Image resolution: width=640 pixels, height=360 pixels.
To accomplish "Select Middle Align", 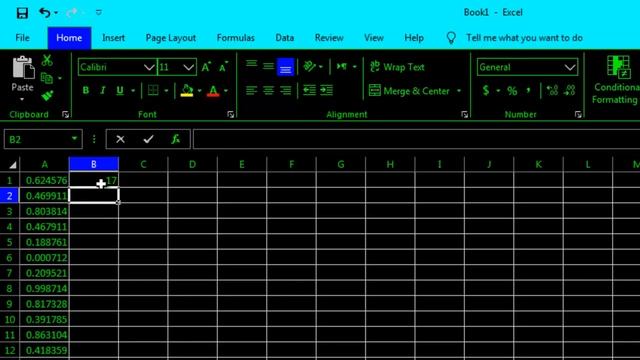I will [x=268, y=66].
